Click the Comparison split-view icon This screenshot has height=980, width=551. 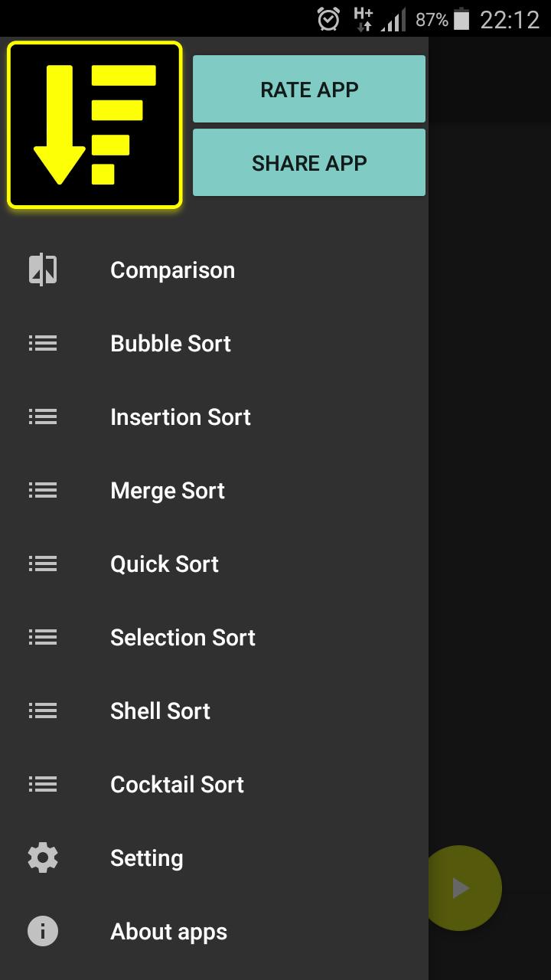click(x=43, y=269)
